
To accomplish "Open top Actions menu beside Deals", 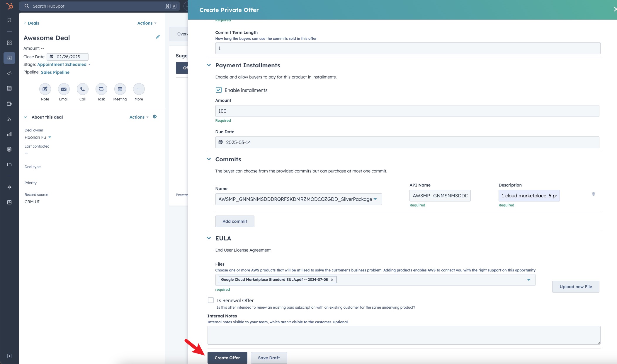I will [x=147, y=23].
